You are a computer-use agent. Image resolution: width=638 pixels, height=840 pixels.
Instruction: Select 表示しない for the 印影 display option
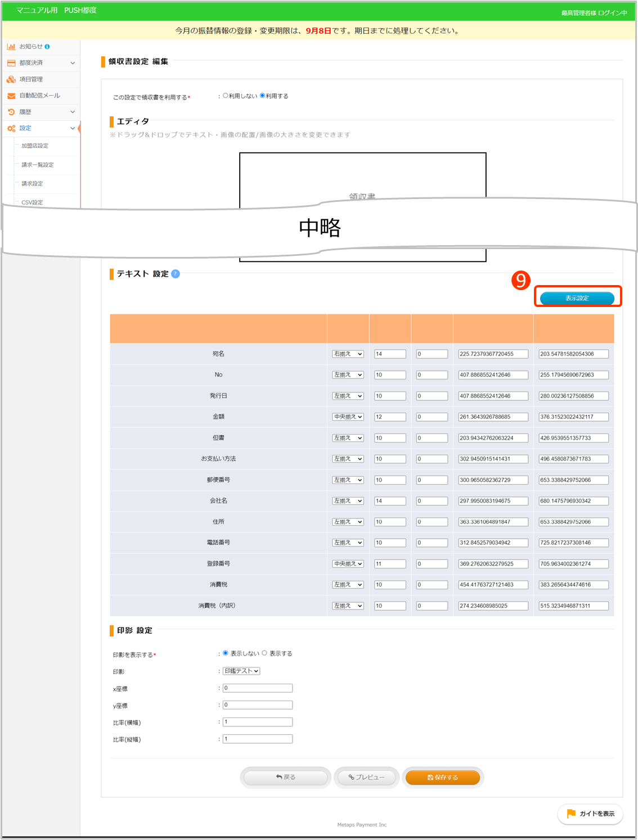[226, 653]
